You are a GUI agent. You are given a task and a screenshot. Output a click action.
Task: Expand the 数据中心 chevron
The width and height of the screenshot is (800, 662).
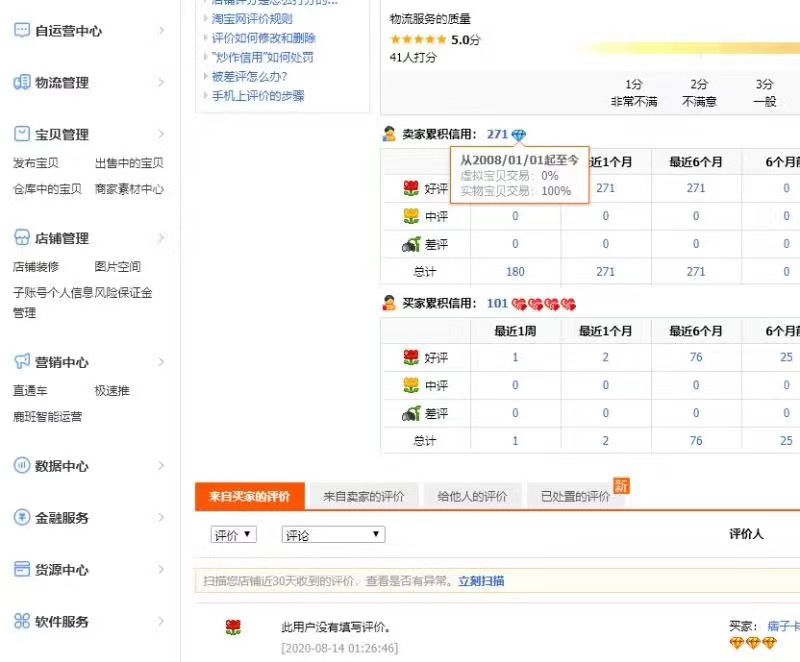pos(161,466)
